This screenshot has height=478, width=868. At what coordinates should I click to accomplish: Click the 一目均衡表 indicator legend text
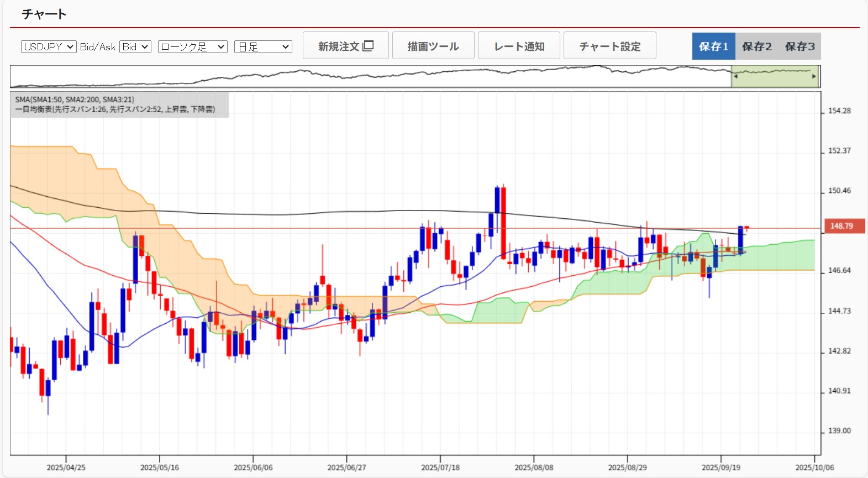[x=115, y=109]
